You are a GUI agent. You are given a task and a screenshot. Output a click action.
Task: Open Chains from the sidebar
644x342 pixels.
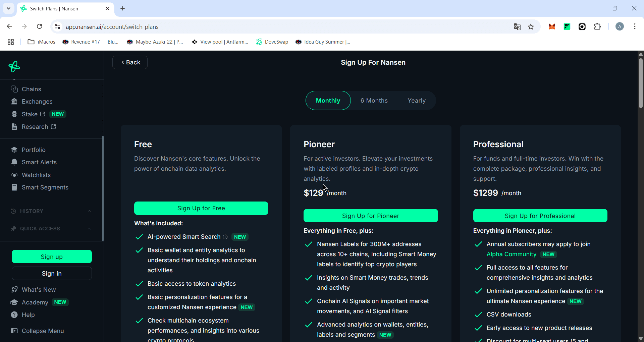(x=26, y=89)
